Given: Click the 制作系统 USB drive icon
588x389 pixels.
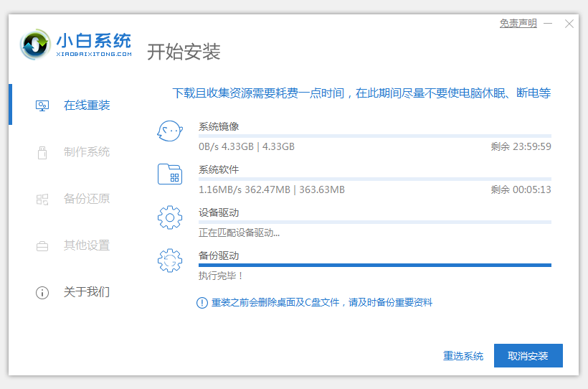Looking at the screenshot, I should [x=42, y=152].
